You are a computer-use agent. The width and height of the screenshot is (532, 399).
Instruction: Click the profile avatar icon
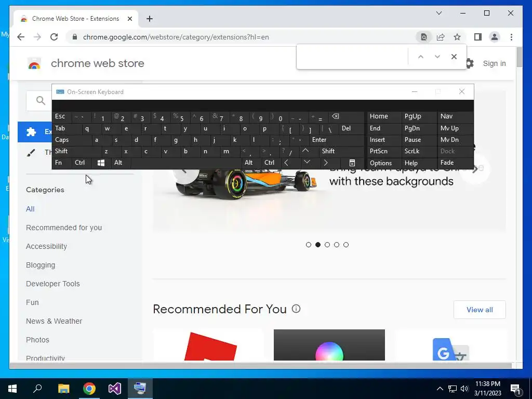[x=495, y=37]
